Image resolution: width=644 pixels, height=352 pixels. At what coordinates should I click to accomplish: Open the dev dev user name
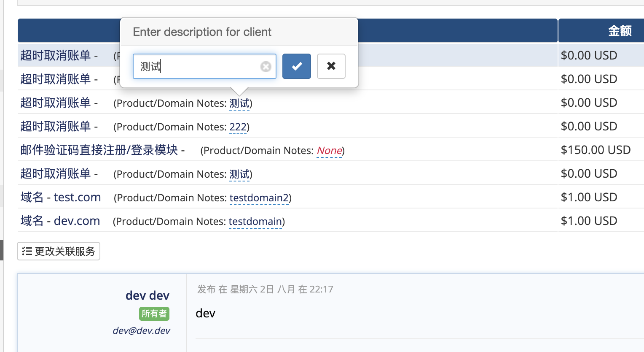[x=147, y=295]
